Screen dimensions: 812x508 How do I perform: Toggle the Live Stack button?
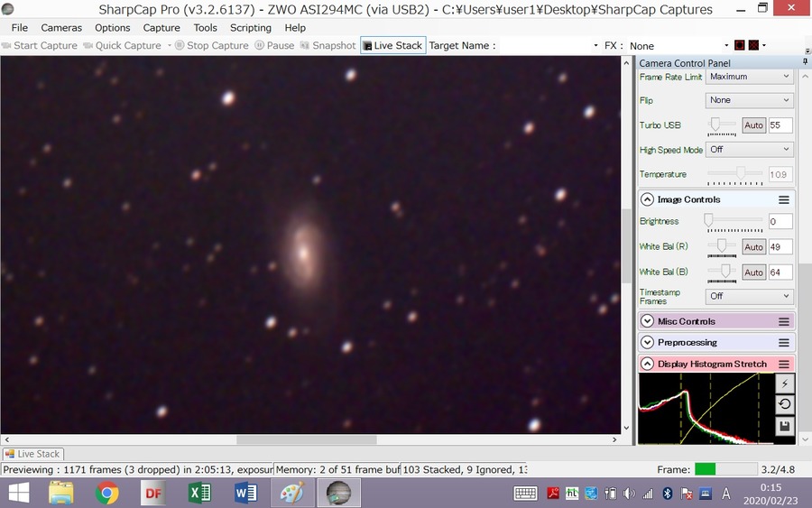393,46
